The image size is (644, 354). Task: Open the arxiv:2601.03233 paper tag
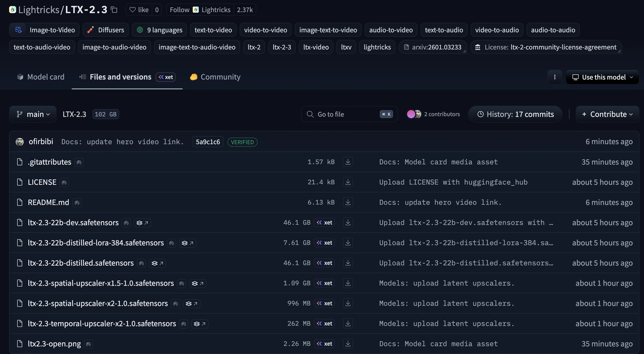coord(433,47)
